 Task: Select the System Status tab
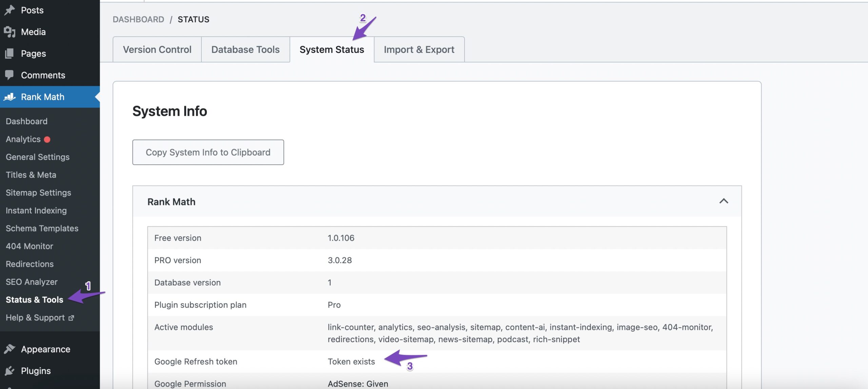(332, 50)
